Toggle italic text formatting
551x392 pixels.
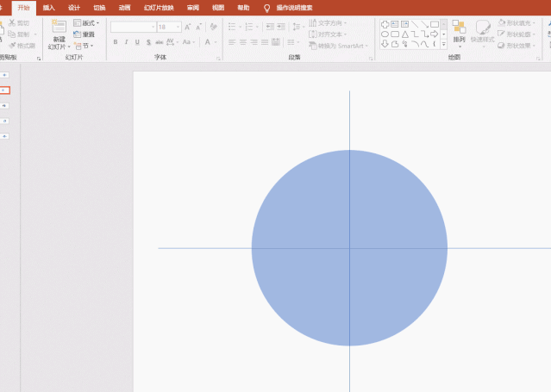127,42
